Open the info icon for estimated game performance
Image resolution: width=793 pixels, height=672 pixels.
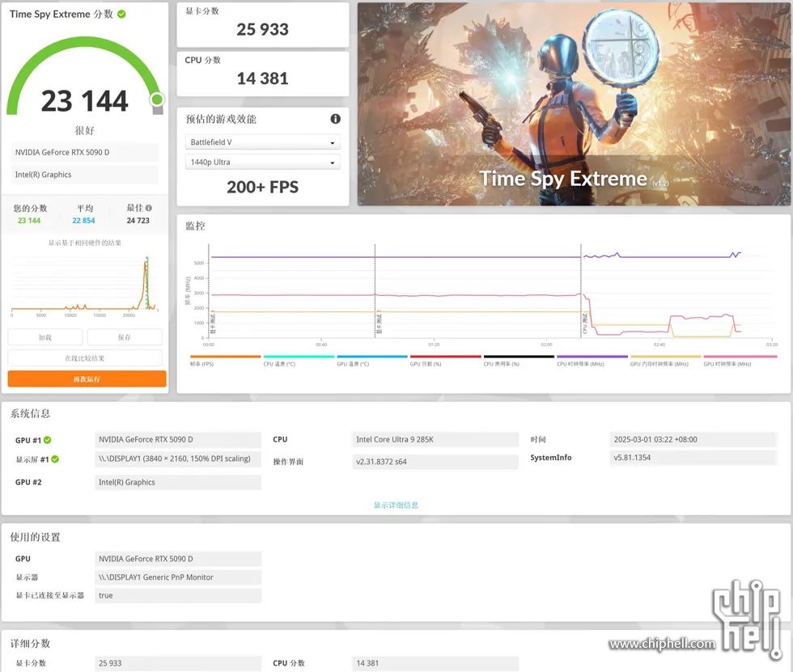point(335,119)
